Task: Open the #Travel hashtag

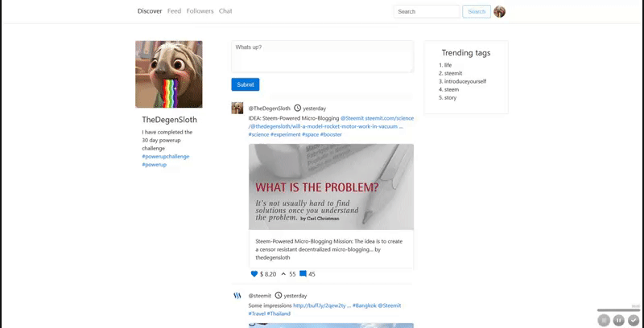Action: (x=257, y=314)
